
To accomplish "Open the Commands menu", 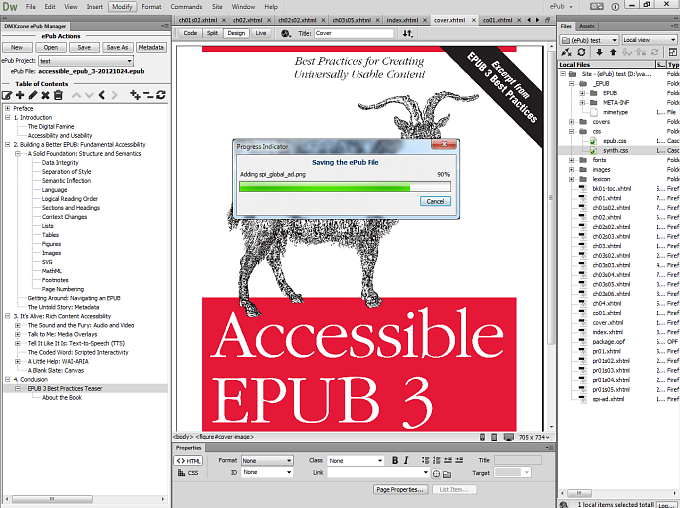I will point(186,7).
